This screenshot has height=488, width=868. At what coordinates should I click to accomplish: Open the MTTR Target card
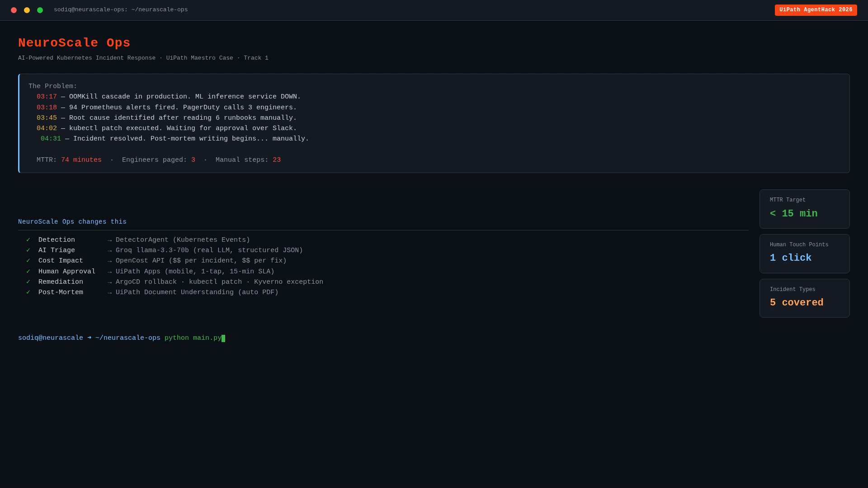pyautogui.click(x=805, y=209)
